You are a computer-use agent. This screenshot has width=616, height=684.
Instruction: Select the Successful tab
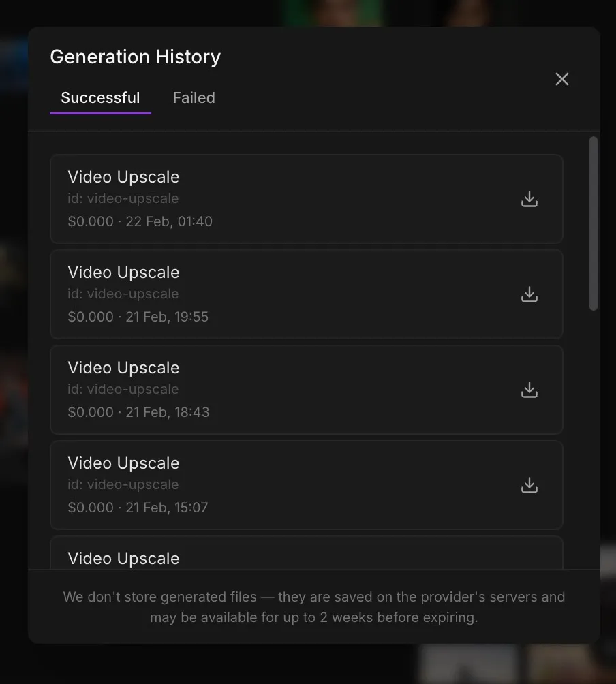click(100, 98)
